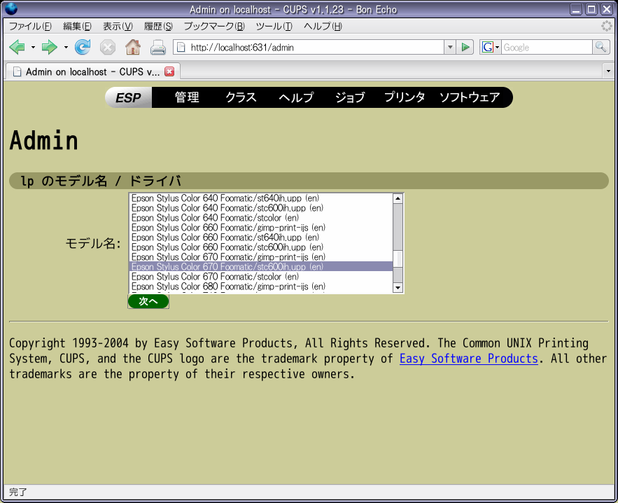
Task: Click into the Google search field
Action: (547, 47)
